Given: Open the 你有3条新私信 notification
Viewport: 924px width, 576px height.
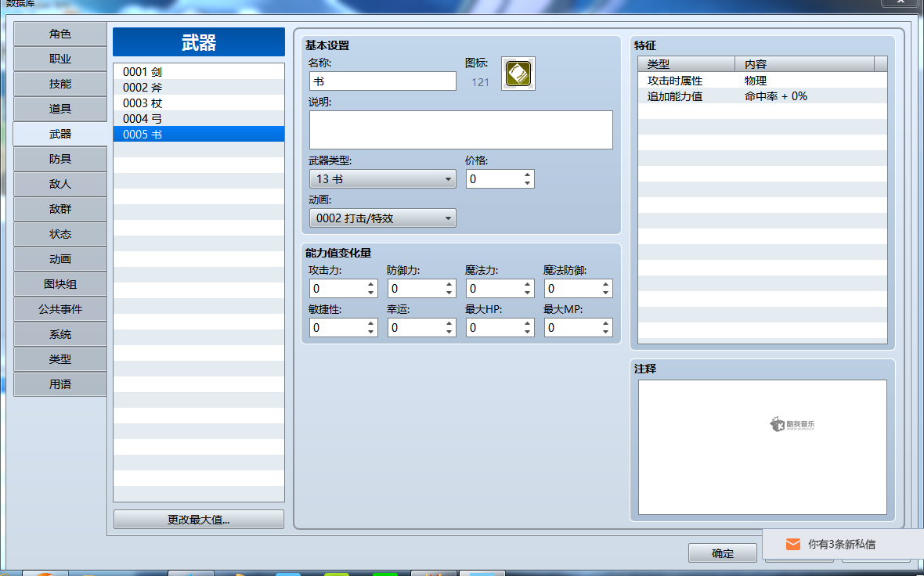Looking at the screenshot, I should coord(842,544).
